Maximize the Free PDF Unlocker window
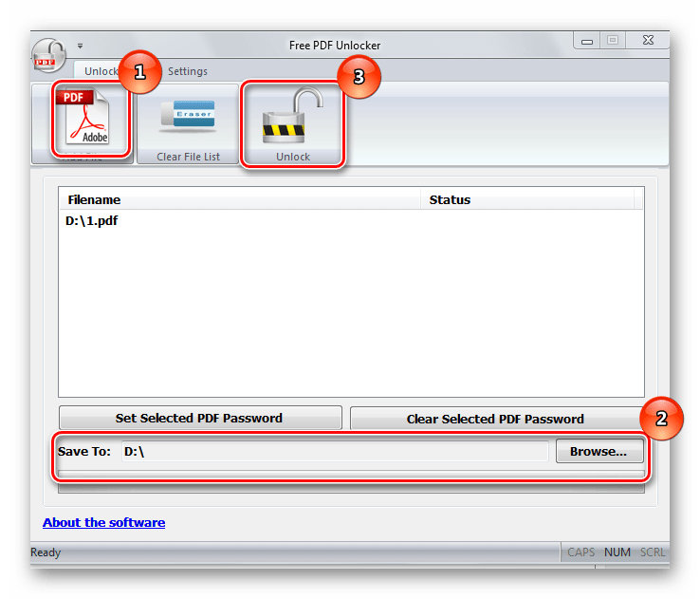Image resolution: width=700 pixels, height=599 pixels. [613, 41]
